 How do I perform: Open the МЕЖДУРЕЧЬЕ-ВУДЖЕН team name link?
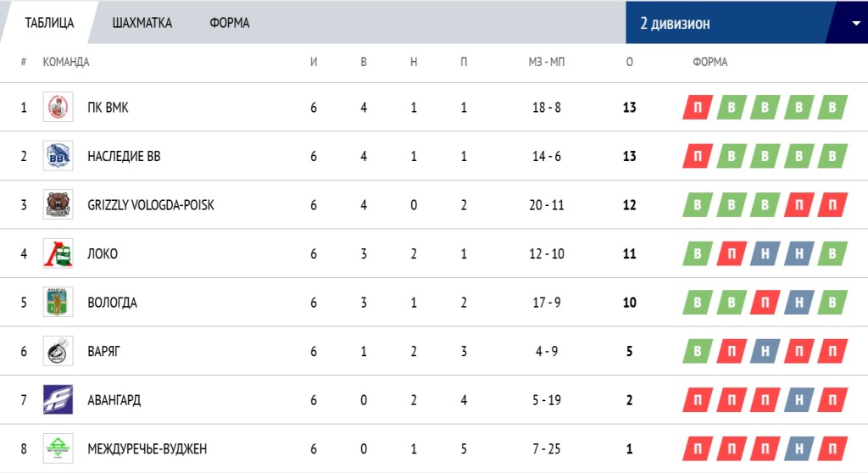click(147, 448)
